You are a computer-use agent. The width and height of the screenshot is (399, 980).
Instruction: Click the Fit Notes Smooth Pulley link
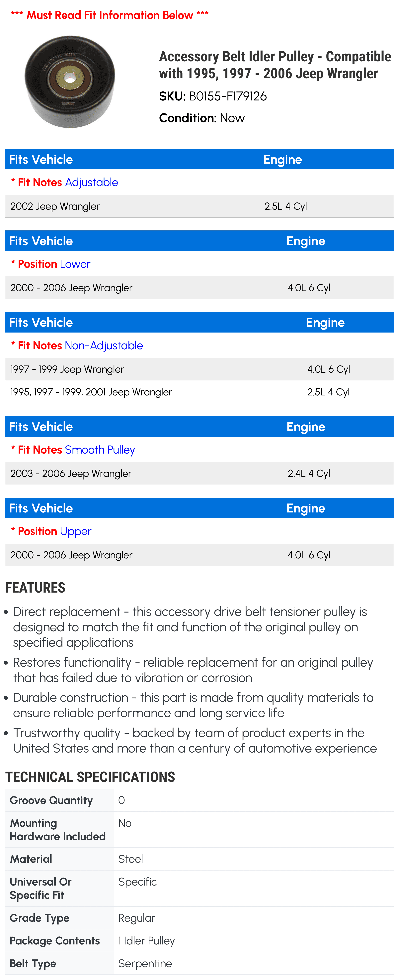[x=73, y=450]
